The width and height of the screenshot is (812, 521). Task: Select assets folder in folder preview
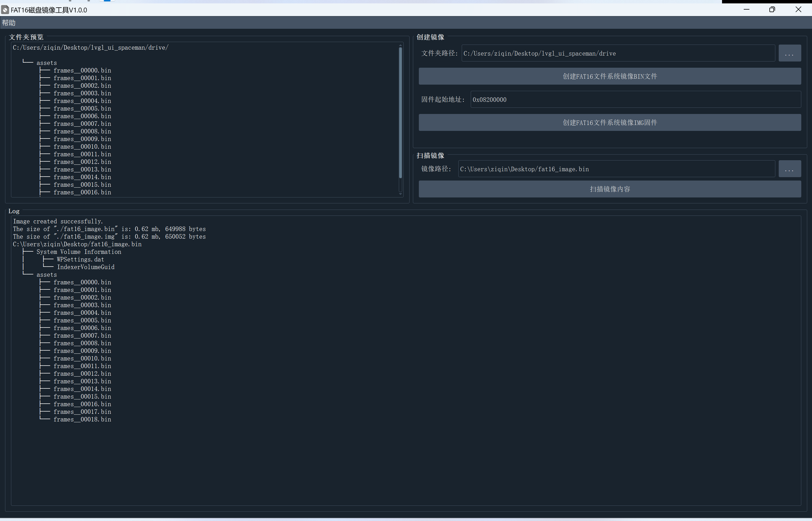tap(47, 63)
